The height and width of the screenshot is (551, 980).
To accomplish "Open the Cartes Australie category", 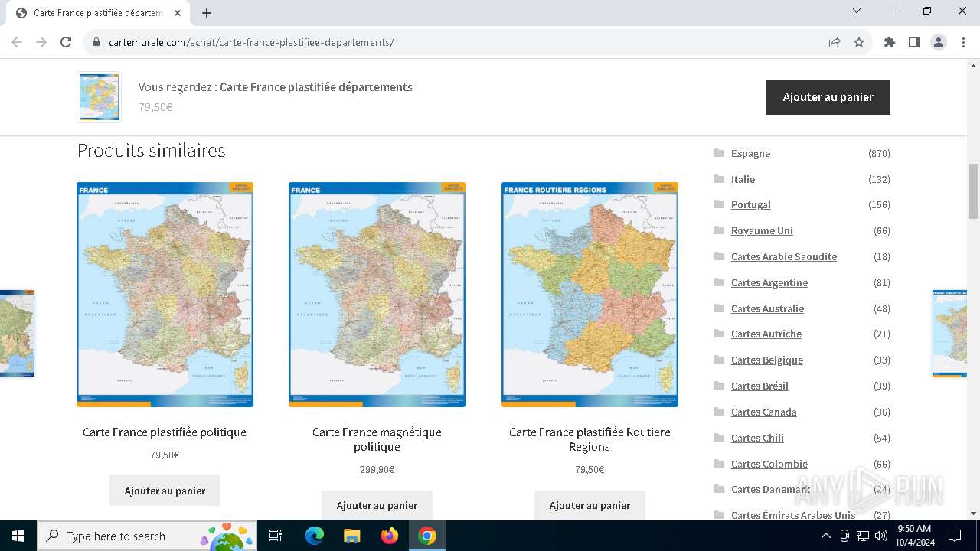I will click(767, 308).
